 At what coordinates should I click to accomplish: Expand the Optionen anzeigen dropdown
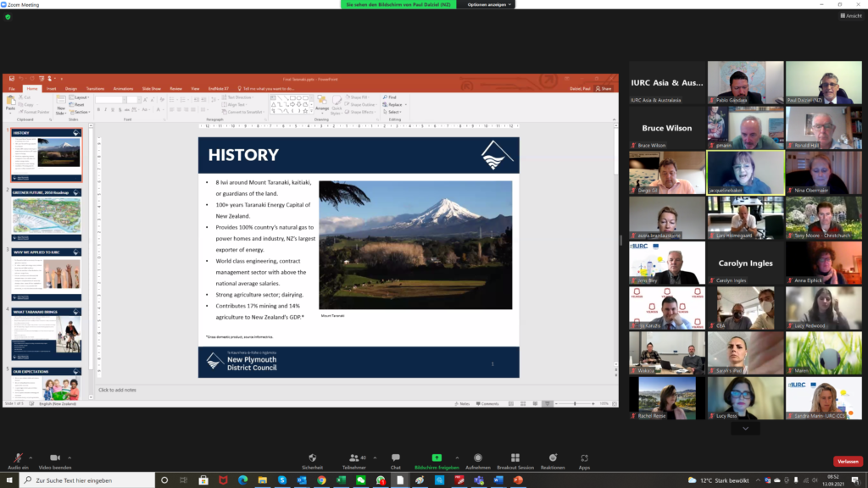(x=489, y=4)
